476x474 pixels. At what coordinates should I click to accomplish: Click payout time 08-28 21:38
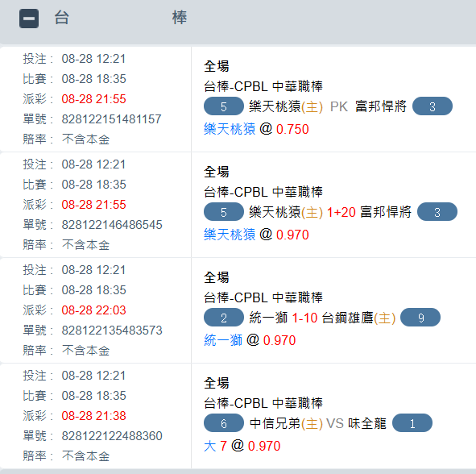93,416
